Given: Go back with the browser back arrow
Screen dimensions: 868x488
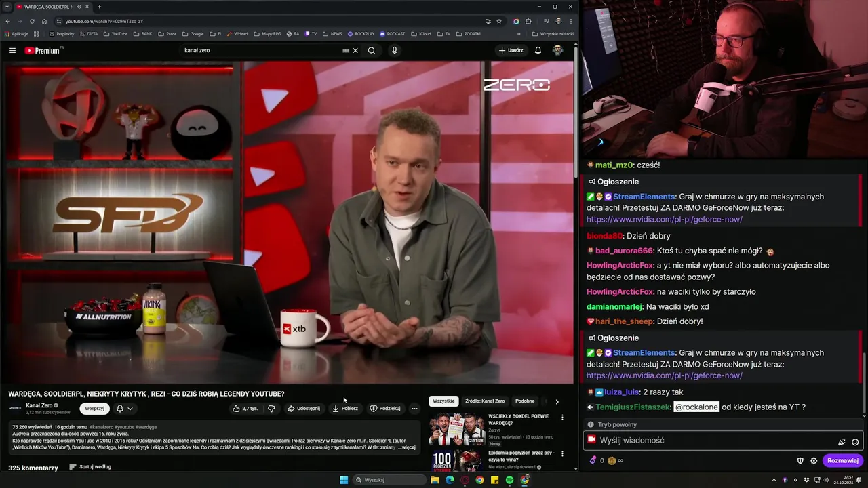Looking at the screenshot, I should (x=8, y=21).
